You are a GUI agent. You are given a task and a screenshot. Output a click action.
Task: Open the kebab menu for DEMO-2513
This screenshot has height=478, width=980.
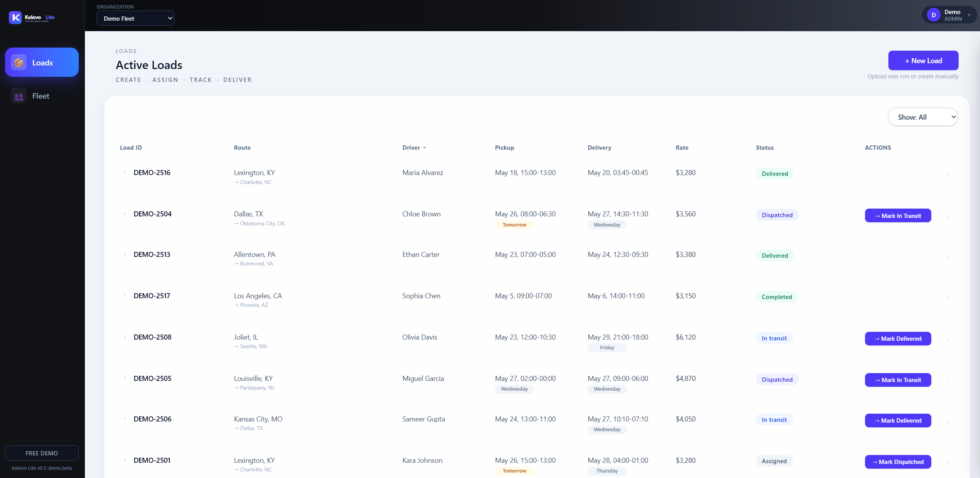point(947,257)
